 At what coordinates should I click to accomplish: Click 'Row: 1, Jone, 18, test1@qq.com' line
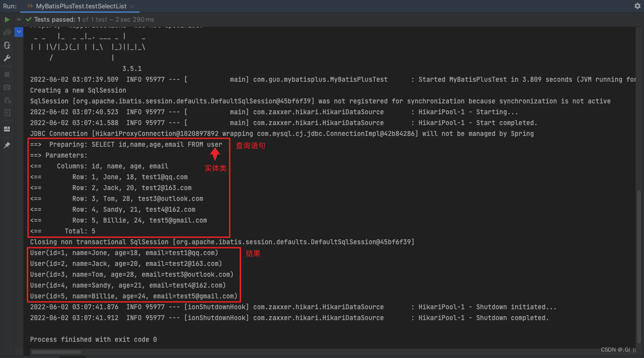pyautogui.click(x=109, y=177)
